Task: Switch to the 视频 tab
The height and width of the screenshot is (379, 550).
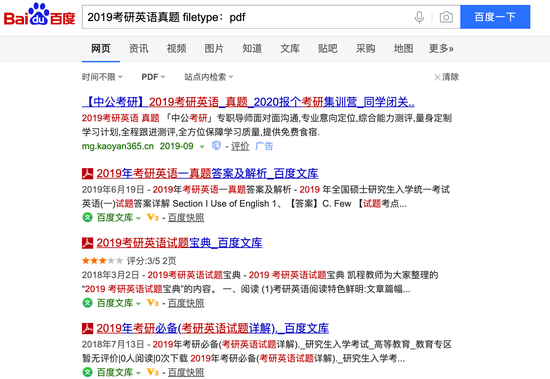Action: pos(176,48)
